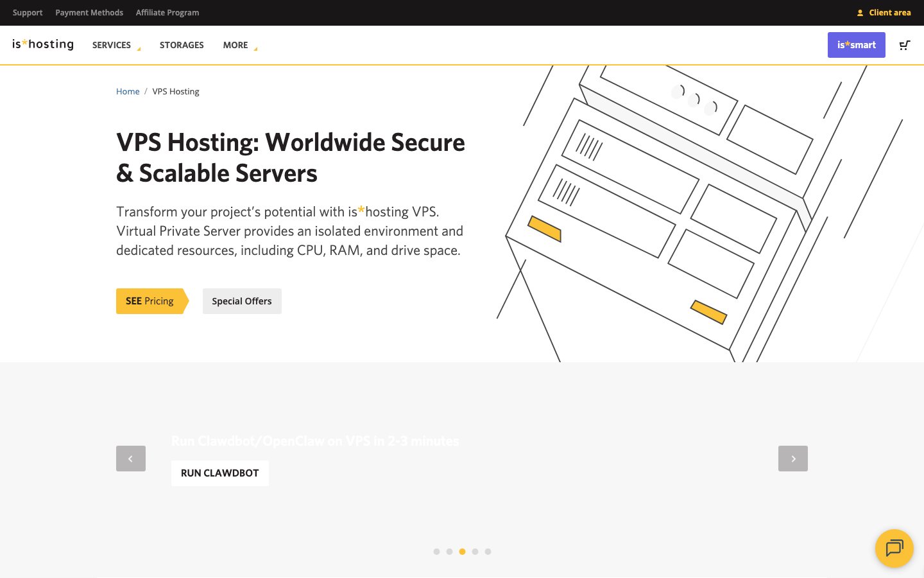Click the is*smart button
This screenshot has height=578, width=924.
[x=857, y=45]
